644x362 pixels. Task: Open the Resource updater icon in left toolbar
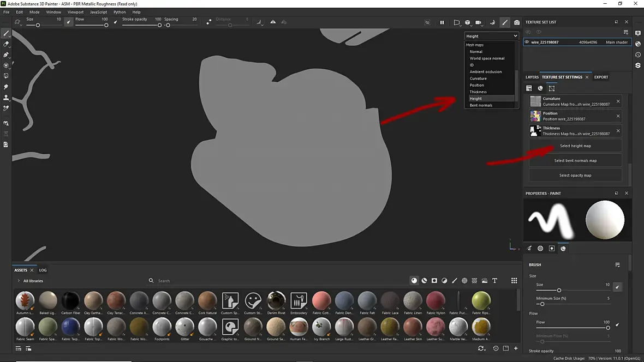click(6, 144)
